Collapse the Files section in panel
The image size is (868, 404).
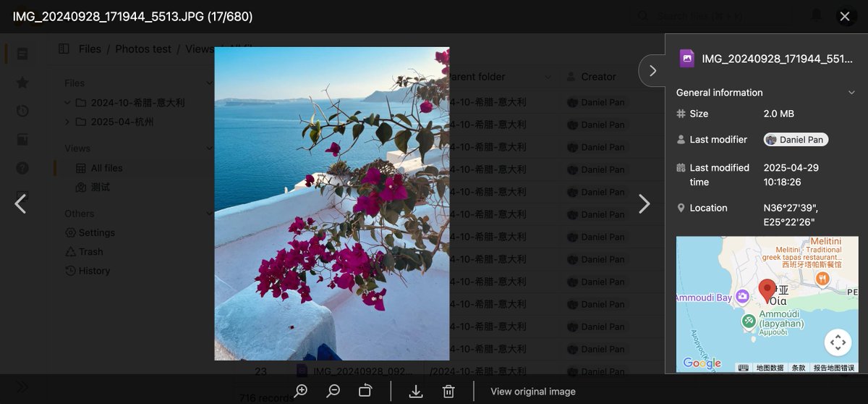210,83
